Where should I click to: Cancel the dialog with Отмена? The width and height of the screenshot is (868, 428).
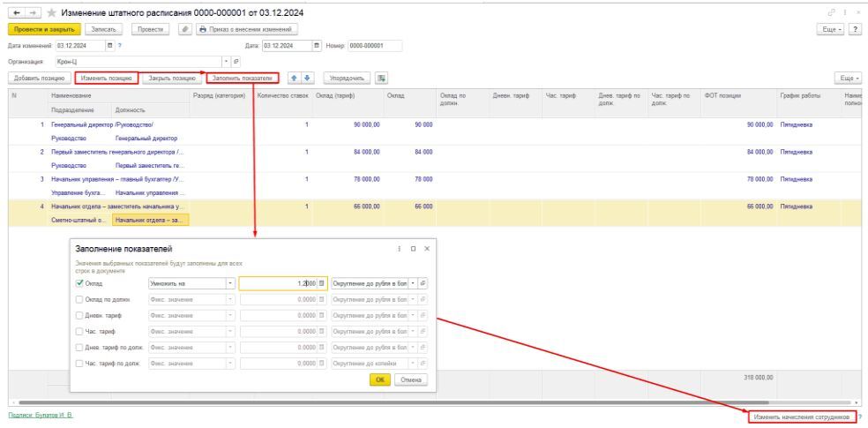click(x=411, y=380)
